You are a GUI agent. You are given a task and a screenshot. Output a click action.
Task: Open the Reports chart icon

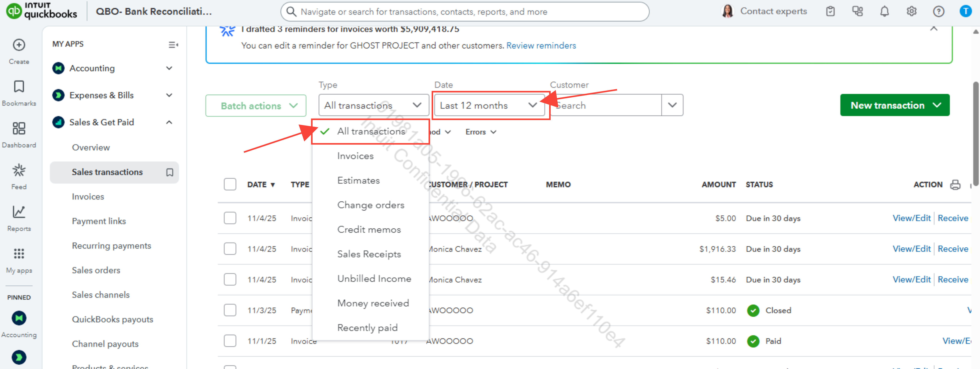pyautogui.click(x=19, y=212)
